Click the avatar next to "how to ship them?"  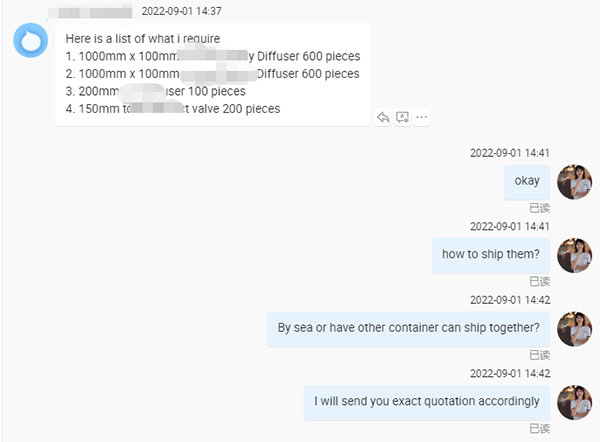(574, 255)
